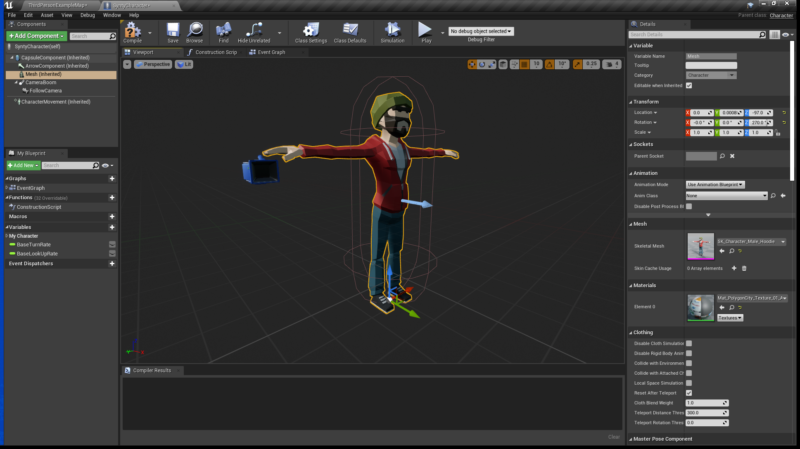Click the Add New button in My Blueprint
This screenshot has height=449, width=800.
23,165
